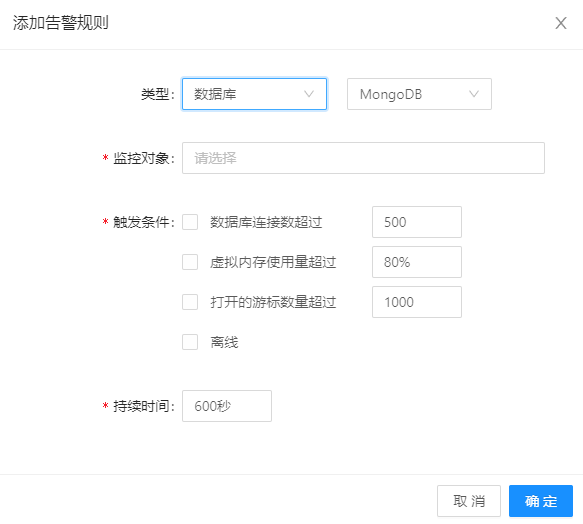
Task: Click the chevron arrow beside 数据库
Action: (309, 94)
